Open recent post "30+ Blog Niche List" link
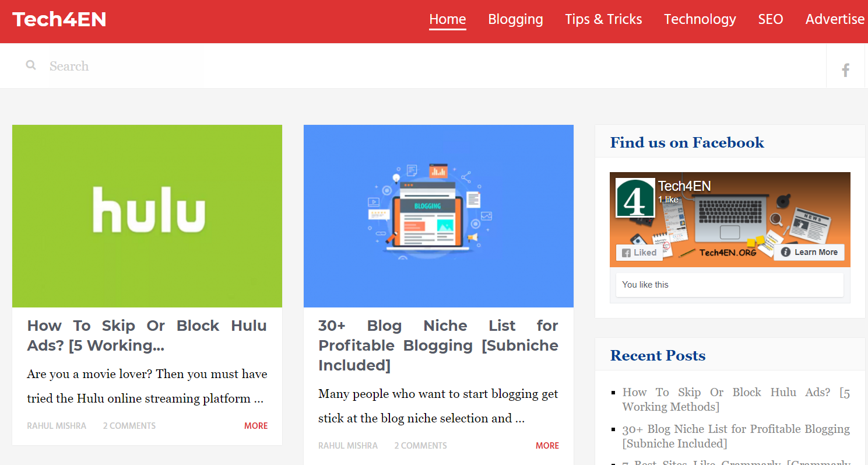Image resolution: width=868 pixels, height=465 pixels. click(736, 436)
